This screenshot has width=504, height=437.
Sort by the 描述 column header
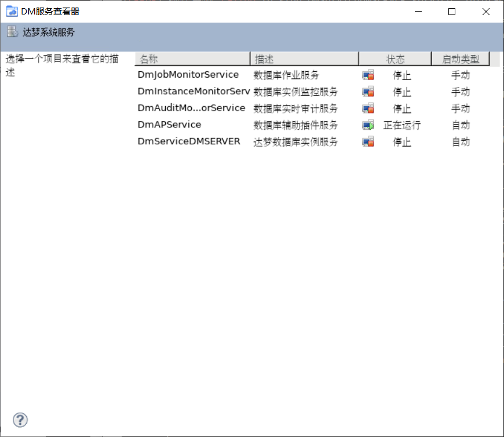[x=304, y=59]
